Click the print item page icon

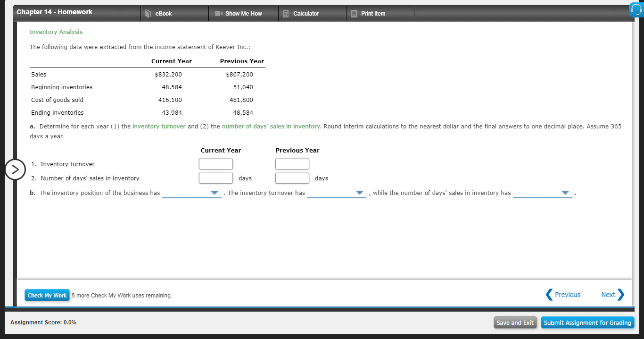click(x=354, y=14)
